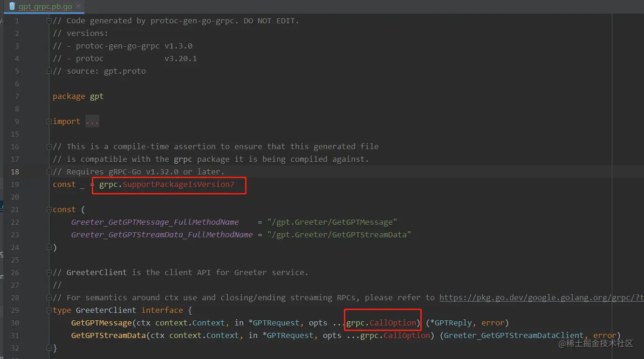Click Greeter_GetGPTStreamData_FullMethodName constant
The width and height of the screenshot is (644, 359).
(x=162, y=235)
